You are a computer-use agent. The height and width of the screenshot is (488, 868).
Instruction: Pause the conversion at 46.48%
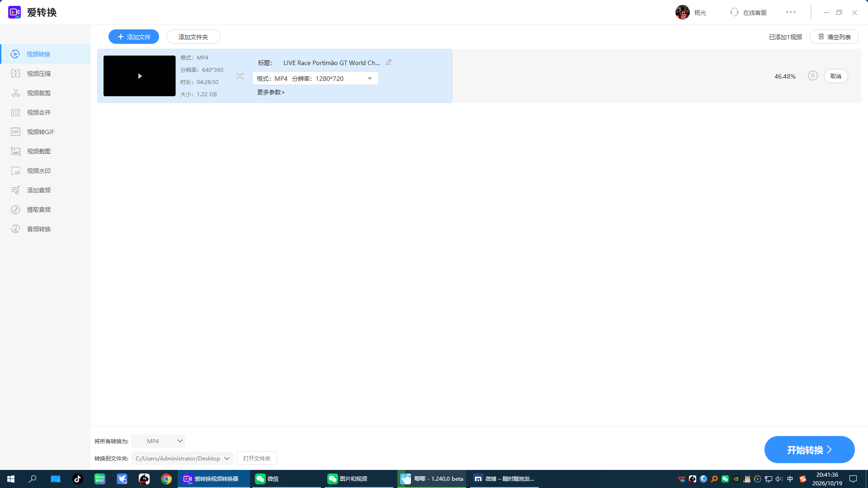(x=813, y=76)
